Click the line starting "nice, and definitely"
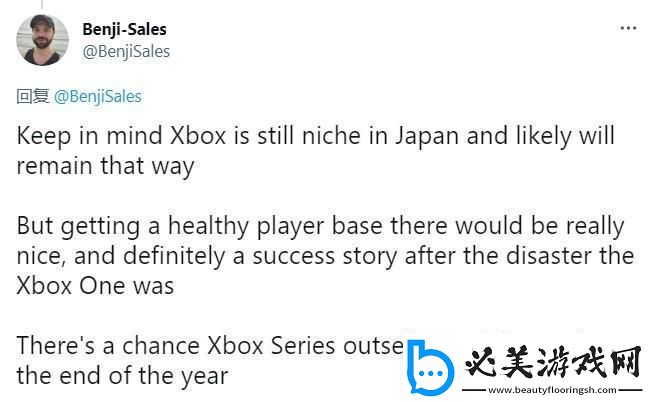Screen dimensions: 653x402 click(x=326, y=256)
